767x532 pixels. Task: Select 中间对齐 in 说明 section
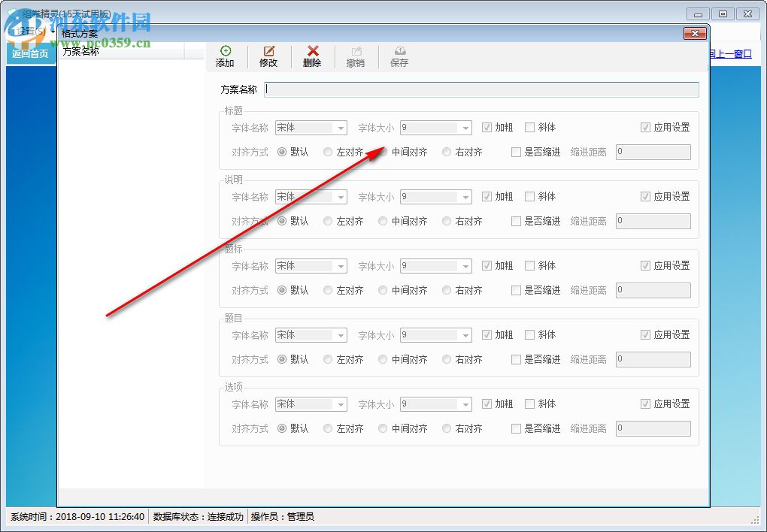point(383,221)
